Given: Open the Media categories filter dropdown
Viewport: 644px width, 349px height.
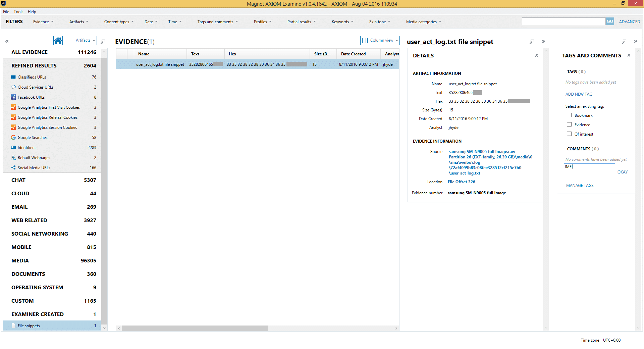Looking at the screenshot, I should click(424, 22).
